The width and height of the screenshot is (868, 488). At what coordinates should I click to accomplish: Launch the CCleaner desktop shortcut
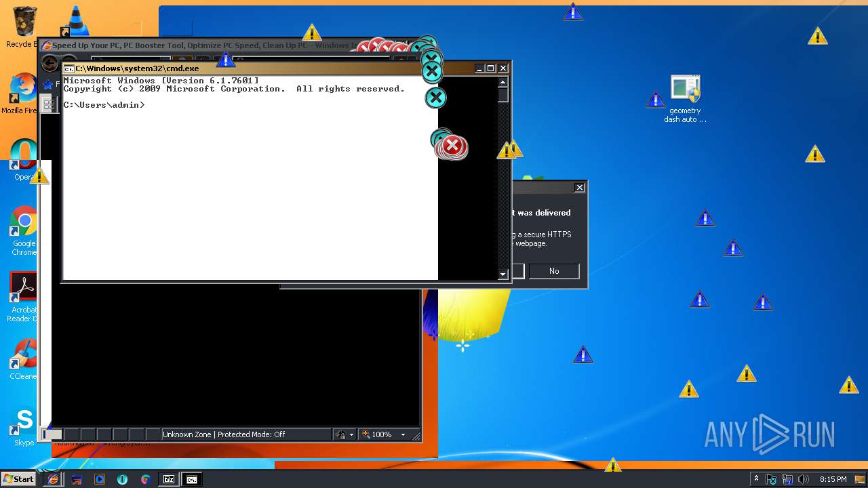point(23,359)
